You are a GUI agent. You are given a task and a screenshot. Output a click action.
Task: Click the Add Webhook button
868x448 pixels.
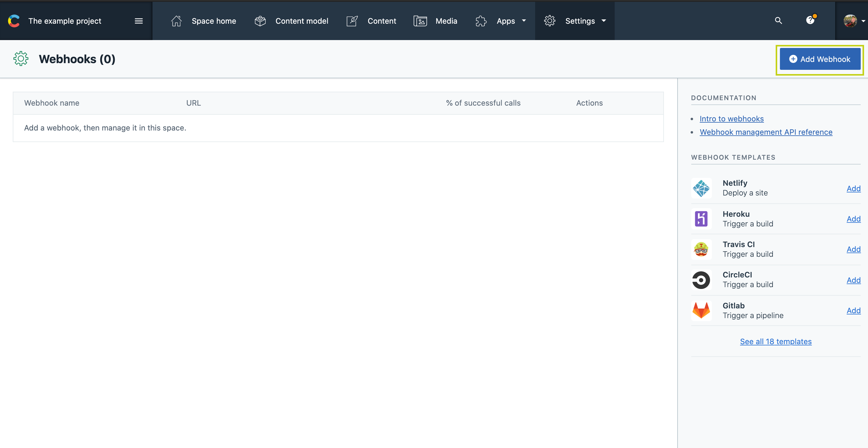pyautogui.click(x=820, y=59)
